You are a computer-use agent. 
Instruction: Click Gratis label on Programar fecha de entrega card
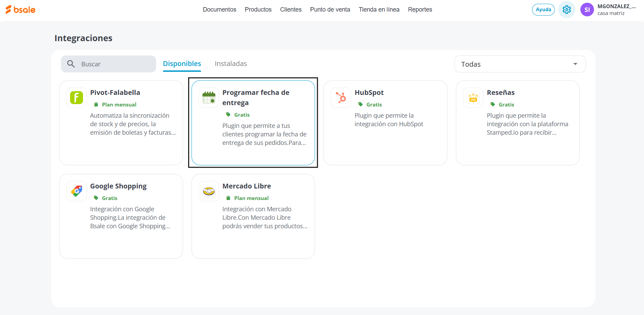point(242,115)
